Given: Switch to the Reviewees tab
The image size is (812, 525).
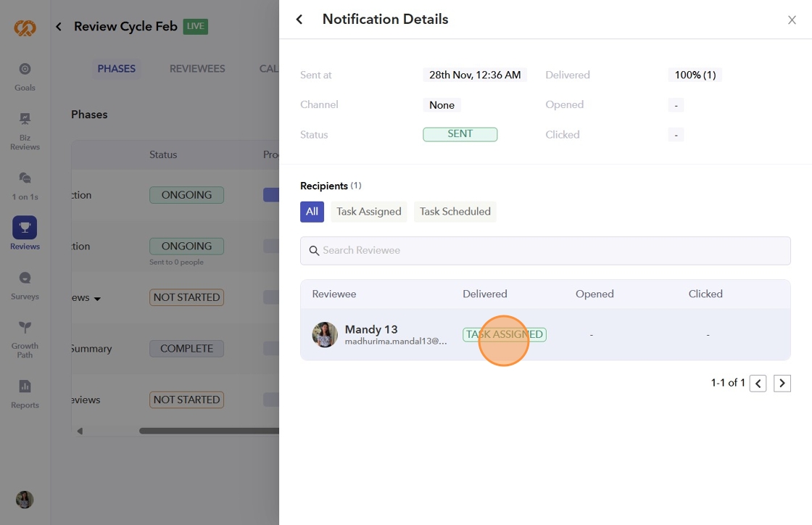Looking at the screenshot, I should click(197, 69).
